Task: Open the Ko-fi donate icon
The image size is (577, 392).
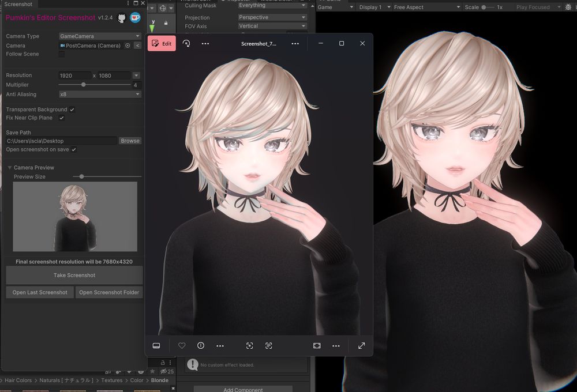Action: click(x=136, y=17)
